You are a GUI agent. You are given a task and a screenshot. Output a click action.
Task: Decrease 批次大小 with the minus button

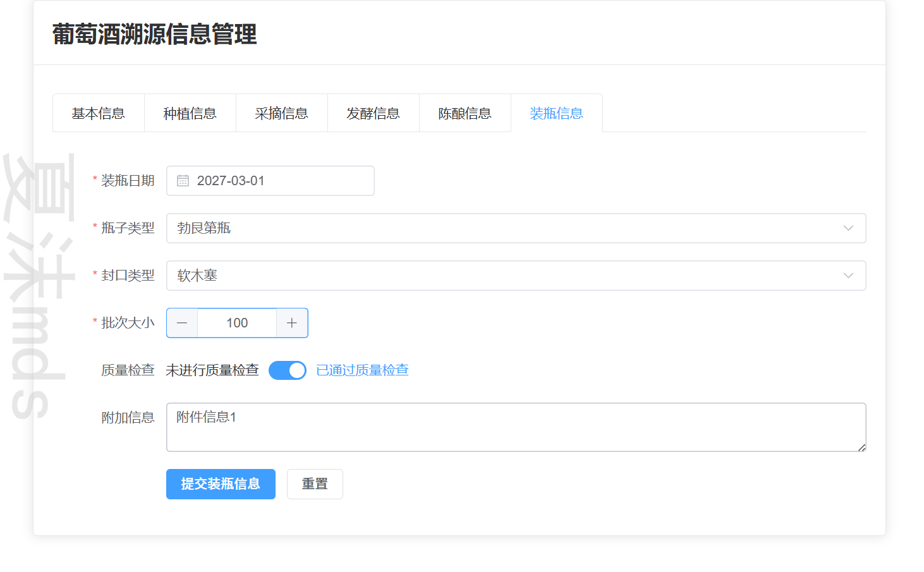[x=182, y=323]
